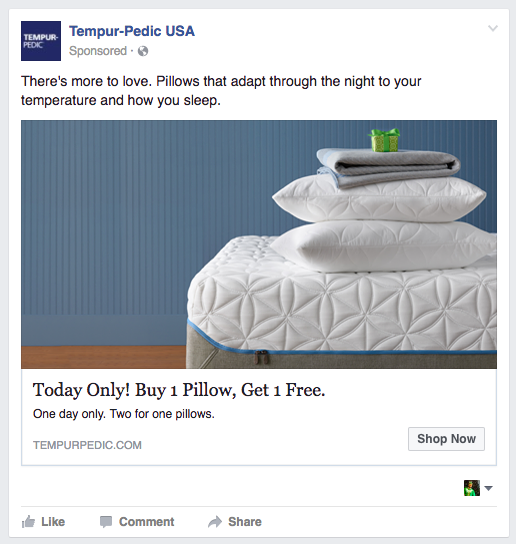Expand the post options chevron at top right
This screenshot has width=516, height=544.
[493, 28]
